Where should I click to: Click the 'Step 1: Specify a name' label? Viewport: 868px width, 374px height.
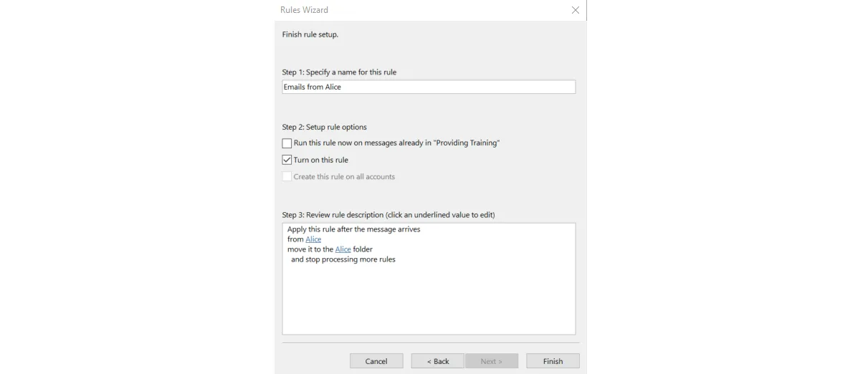pos(339,72)
